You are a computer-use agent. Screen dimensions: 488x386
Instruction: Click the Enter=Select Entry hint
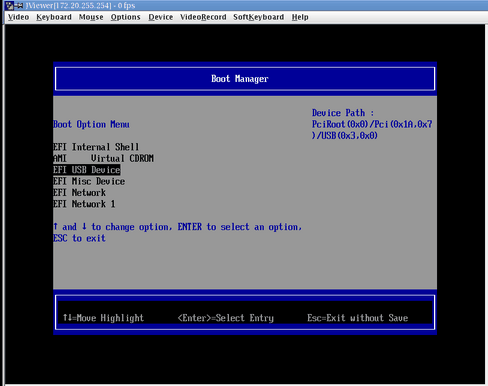click(226, 318)
